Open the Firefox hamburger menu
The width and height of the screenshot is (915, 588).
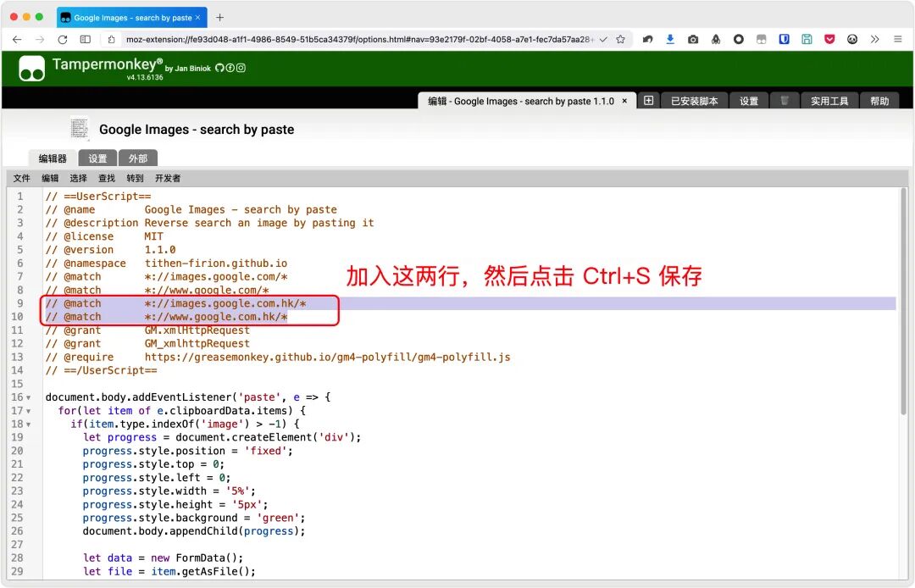[897, 40]
